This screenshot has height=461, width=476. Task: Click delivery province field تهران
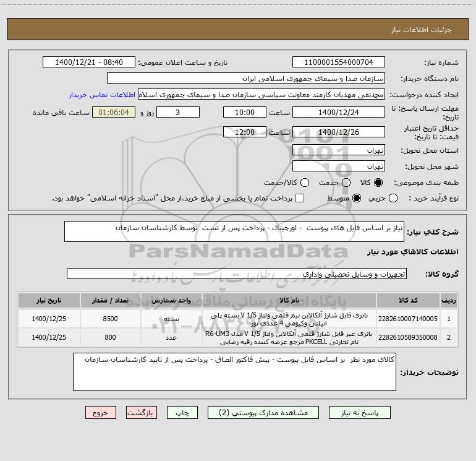tap(339, 150)
